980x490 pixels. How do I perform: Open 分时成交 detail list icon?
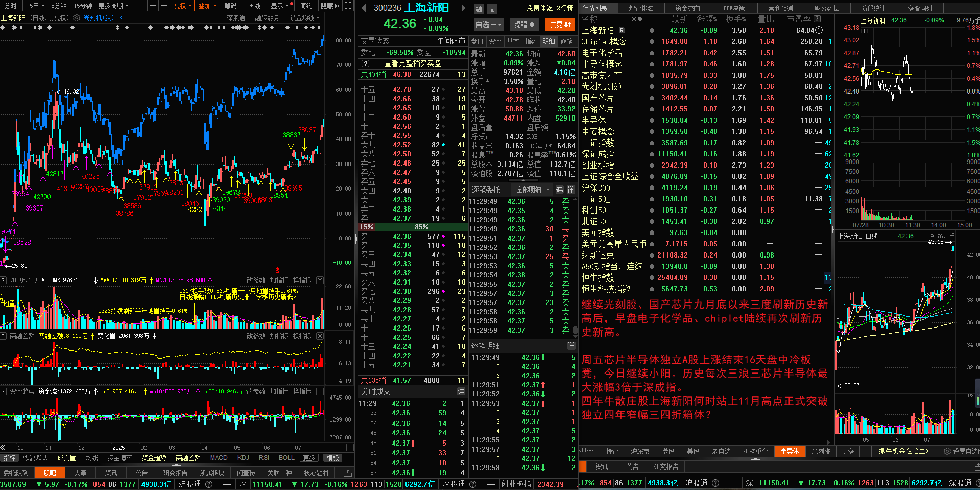[461, 391]
